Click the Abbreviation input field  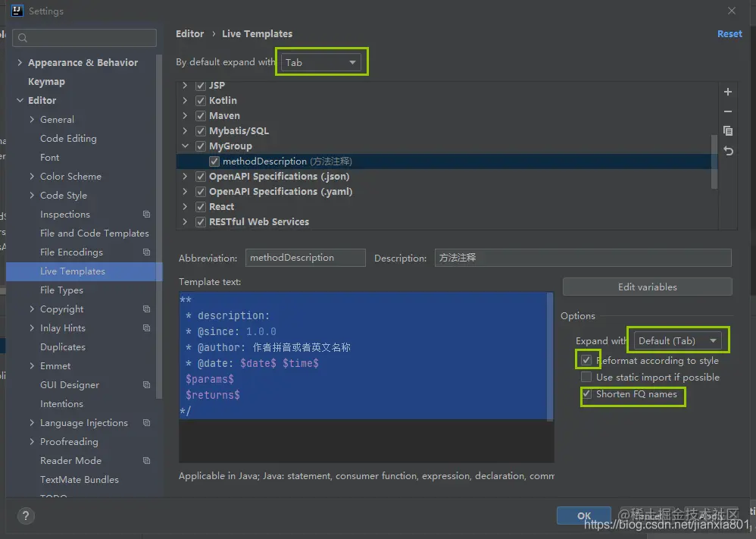[305, 258]
